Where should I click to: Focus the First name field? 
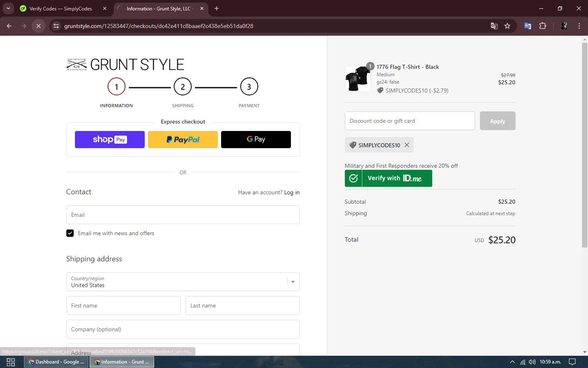coord(123,306)
